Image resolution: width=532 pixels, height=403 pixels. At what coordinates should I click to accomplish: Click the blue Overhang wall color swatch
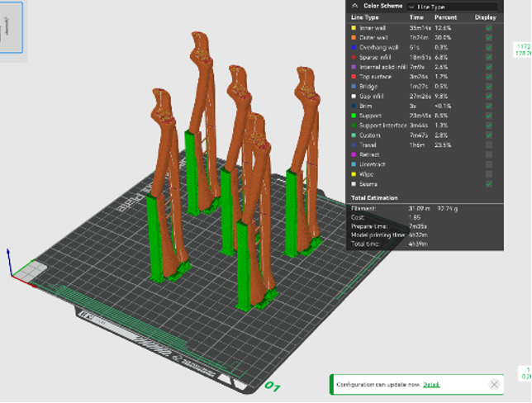click(x=354, y=48)
